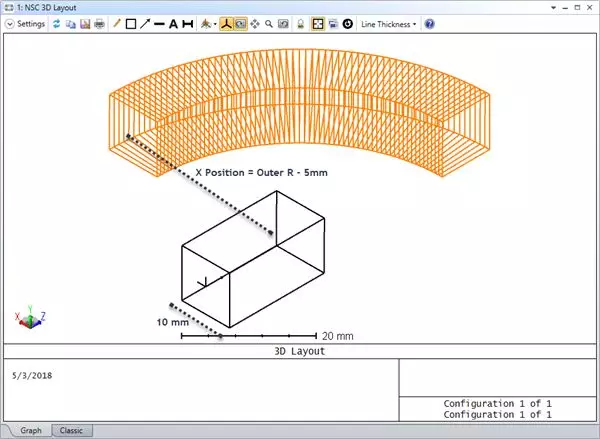Screen dimensions: 600x439
Task: Print the 3D layout
Action: pos(99,23)
